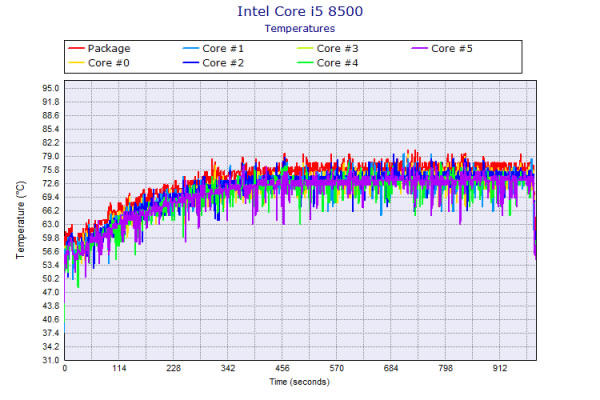Screen dimensions: 600x400
Task: Select the "Core #4" legend label
Action: (x=338, y=63)
